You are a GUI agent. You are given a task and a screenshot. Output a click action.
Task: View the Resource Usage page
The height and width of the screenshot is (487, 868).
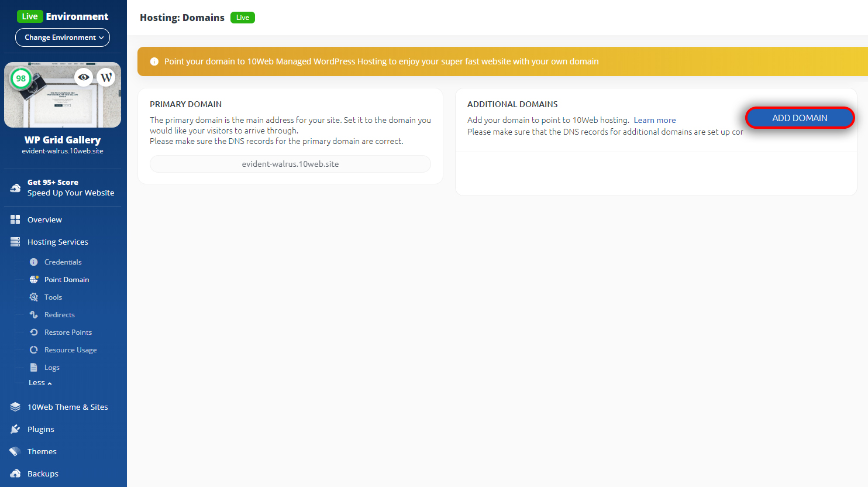pos(71,350)
